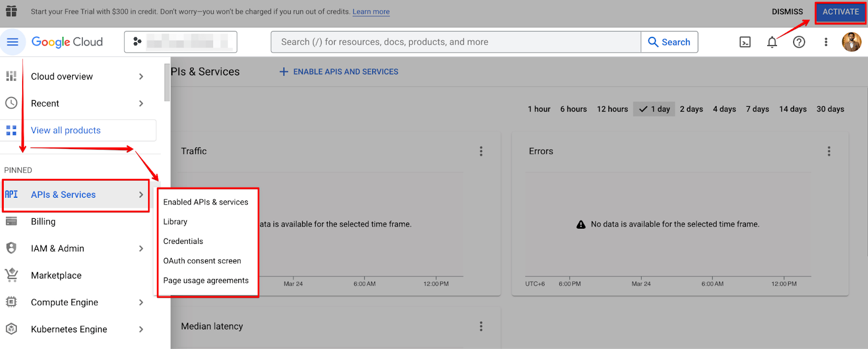
Task: Choose Credentials in the submenu
Action: click(183, 241)
